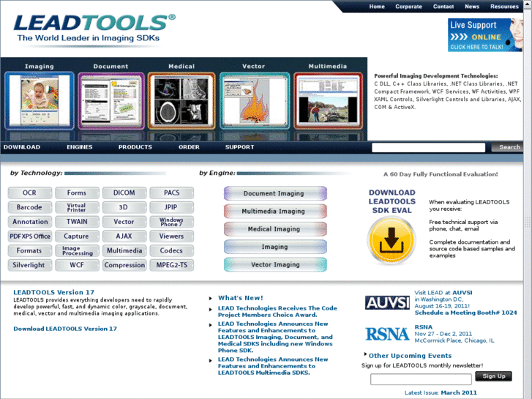This screenshot has height=399, width=532.
Task: Select the Windows Phone 7 button
Action: click(172, 222)
